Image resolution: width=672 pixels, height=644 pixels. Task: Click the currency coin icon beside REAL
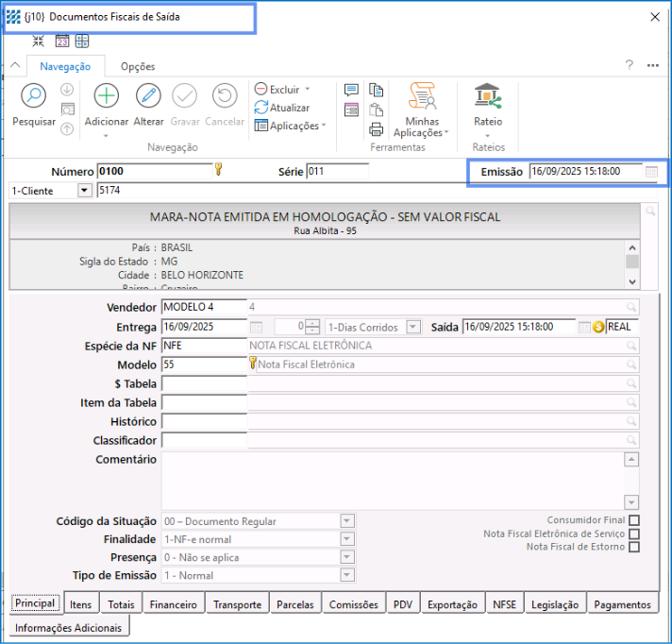[598, 327]
